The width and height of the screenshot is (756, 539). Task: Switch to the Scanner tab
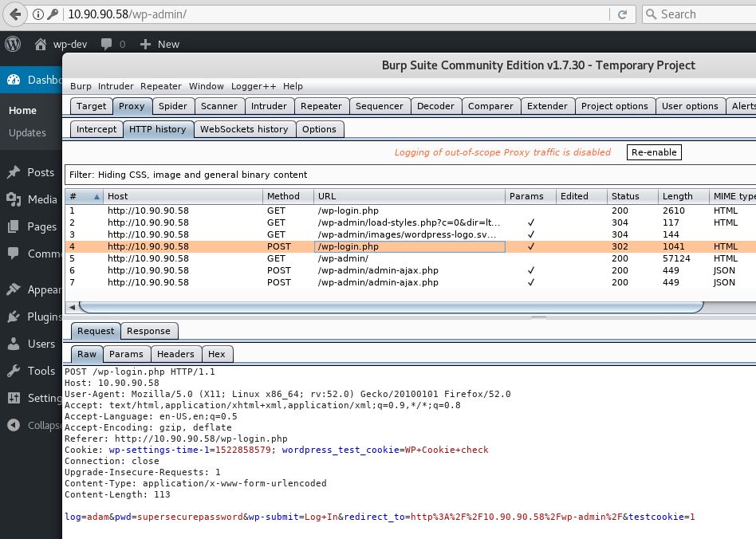click(x=219, y=106)
